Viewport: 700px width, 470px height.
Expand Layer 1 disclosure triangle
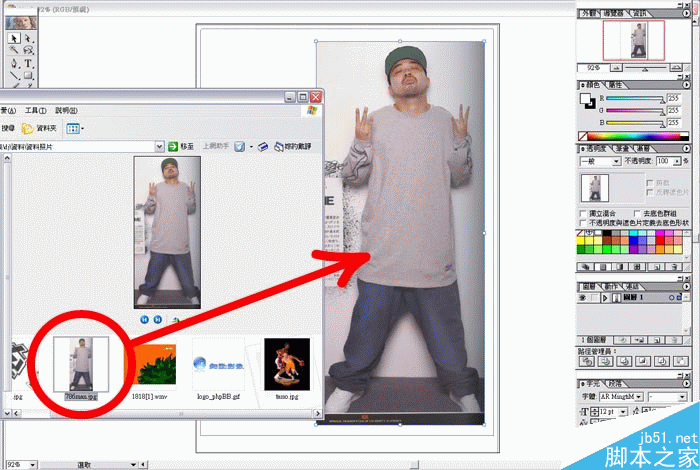tap(605, 298)
